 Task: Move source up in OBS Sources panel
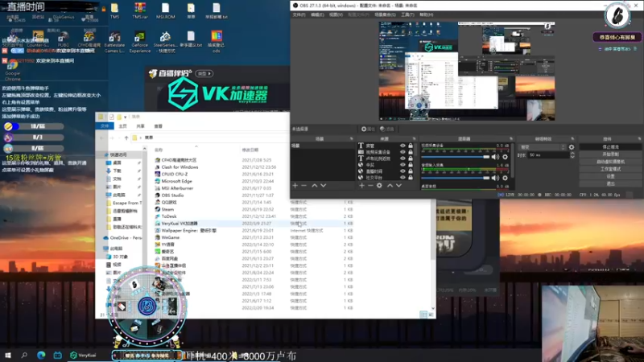coord(390,186)
